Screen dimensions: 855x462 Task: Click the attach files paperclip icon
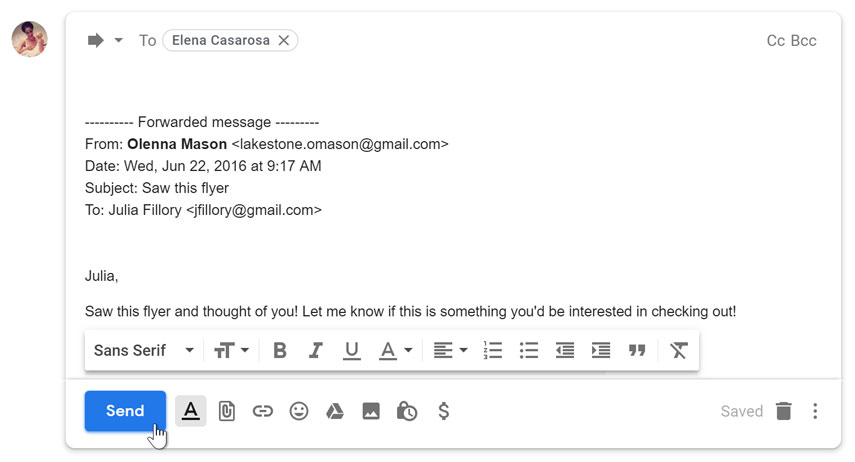tap(226, 411)
